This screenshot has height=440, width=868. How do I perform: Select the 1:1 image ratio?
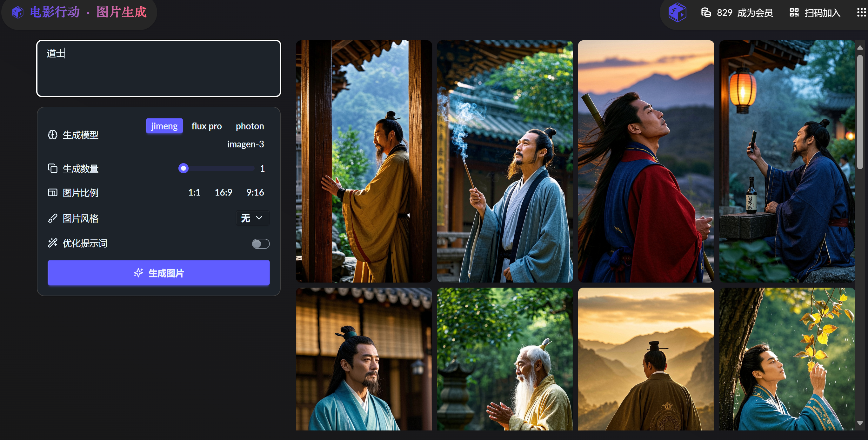coord(194,192)
